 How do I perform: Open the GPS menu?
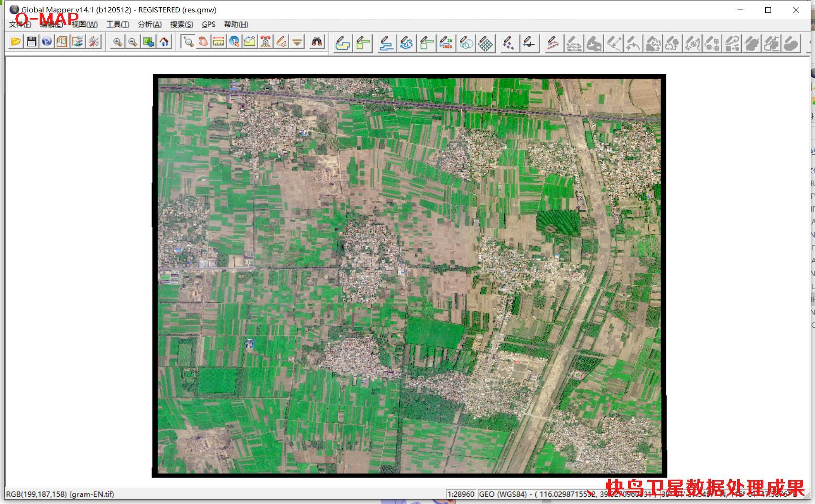coord(208,24)
